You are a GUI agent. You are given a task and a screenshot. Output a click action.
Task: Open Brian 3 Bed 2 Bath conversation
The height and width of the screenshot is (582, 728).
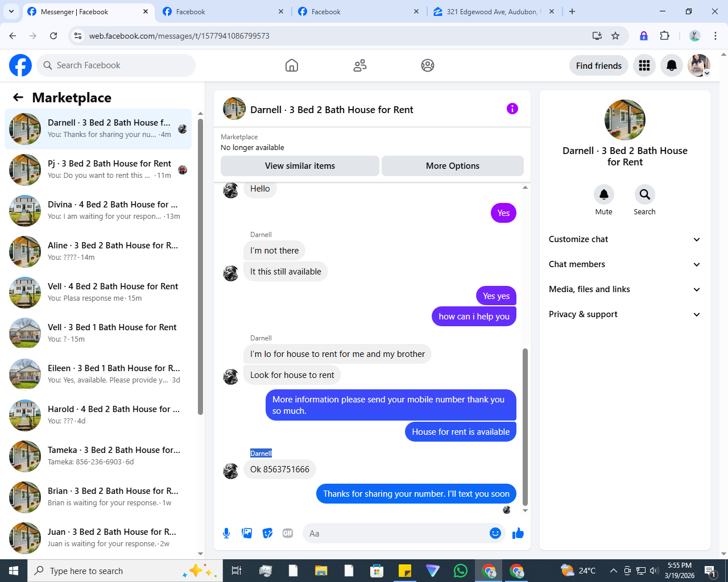click(x=98, y=497)
